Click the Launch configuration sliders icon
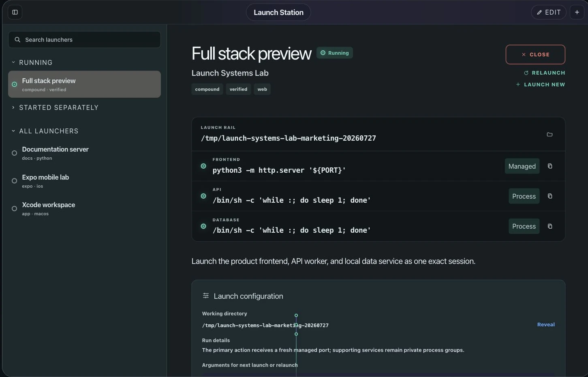588x377 pixels. pyautogui.click(x=206, y=296)
